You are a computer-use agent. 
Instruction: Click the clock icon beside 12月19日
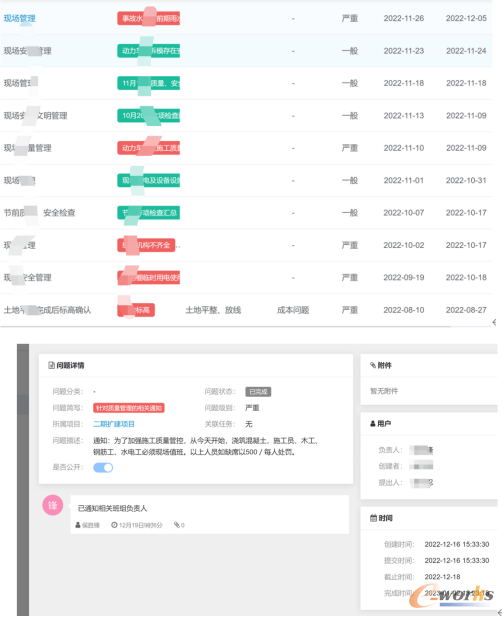point(114,525)
